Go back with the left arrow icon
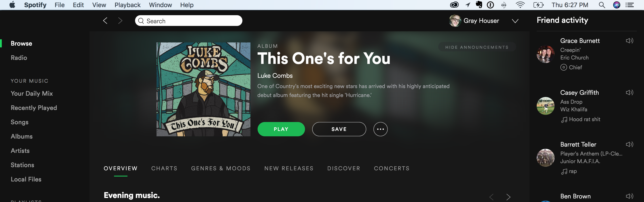The image size is (644, 202). (105, 21)
